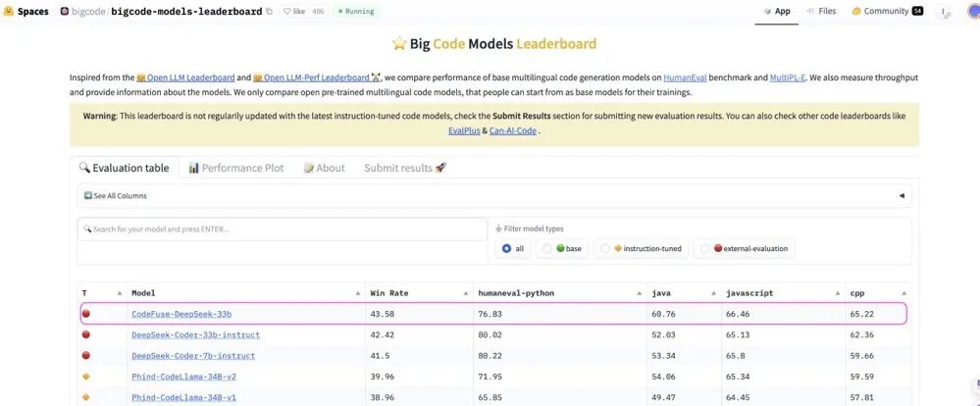Sort by humaneval-python column arrow
Image resolution: width=980 pixels, height=406 pixels.
click(x=639, y=293)
